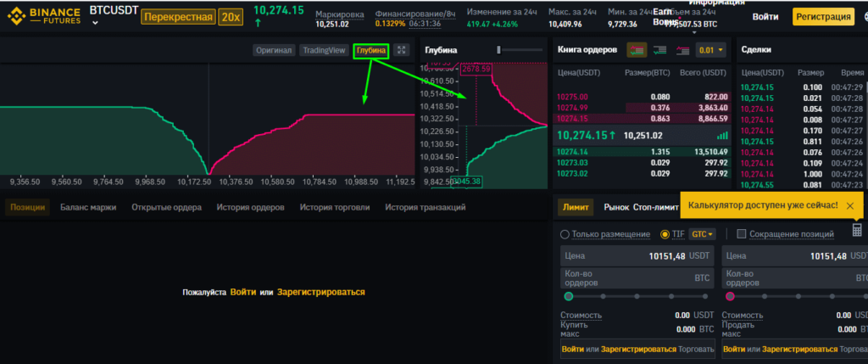The height and width of the screenshot is (364, 868).
Task: Click the Binance Futures logo
Action: tap(44, 16)
